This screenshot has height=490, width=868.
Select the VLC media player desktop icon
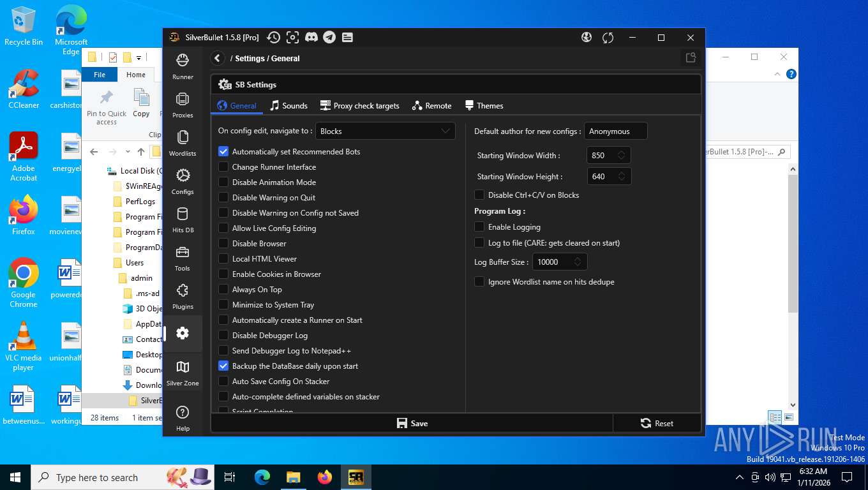tap(24, 346)
